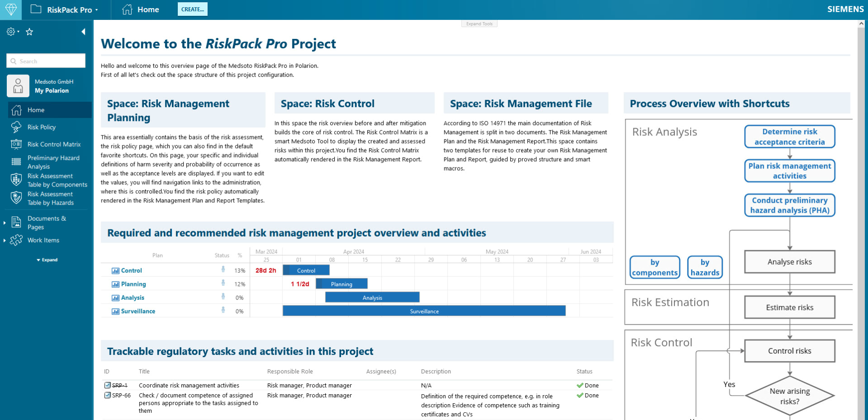
Task: Click Done status checkmark for SRP-66
Action: pos(580,395)
